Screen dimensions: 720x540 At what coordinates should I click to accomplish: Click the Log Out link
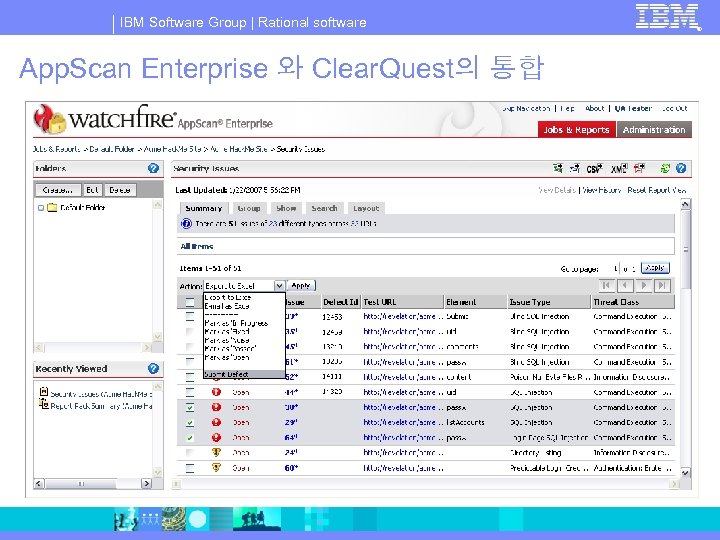pyautogui.click(x=675, y=108)
